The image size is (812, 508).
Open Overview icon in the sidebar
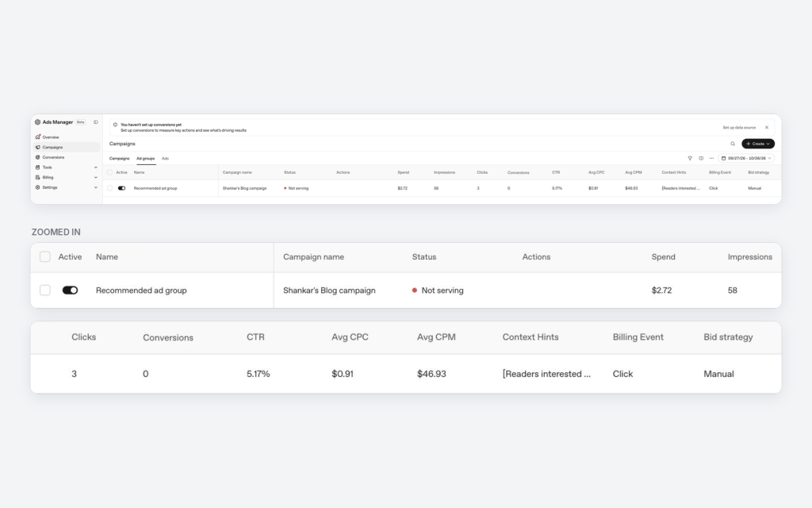tap(38, 137)
